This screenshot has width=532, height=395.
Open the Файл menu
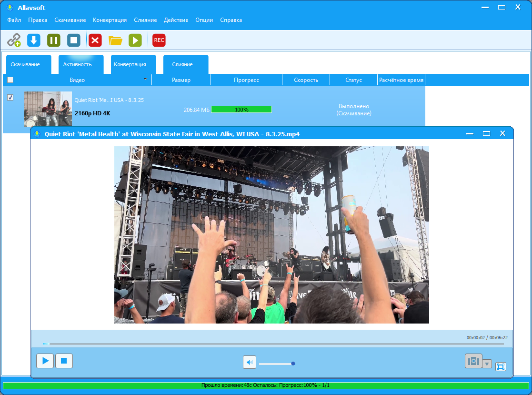[14, 20]
